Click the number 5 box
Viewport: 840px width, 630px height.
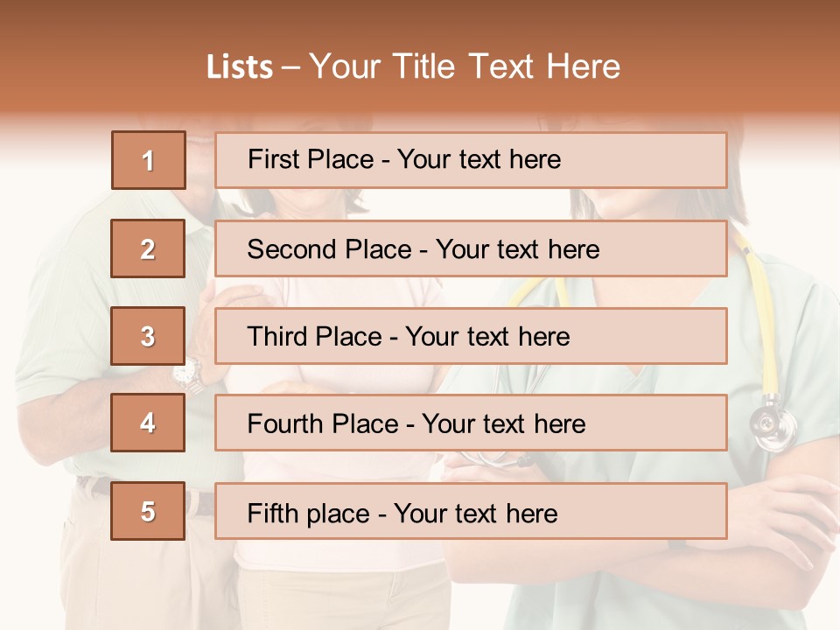(x=149, y=511)
